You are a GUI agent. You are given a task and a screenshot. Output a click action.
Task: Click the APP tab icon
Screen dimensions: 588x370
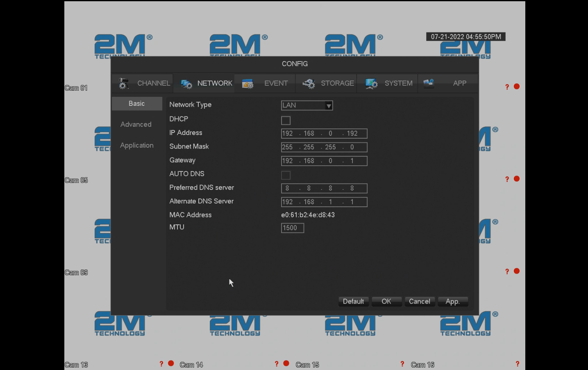point(429,83)
